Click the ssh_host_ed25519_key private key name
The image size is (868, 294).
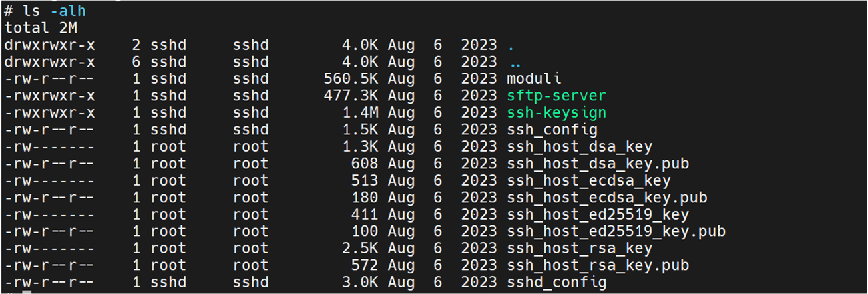(x=597, y=214)
